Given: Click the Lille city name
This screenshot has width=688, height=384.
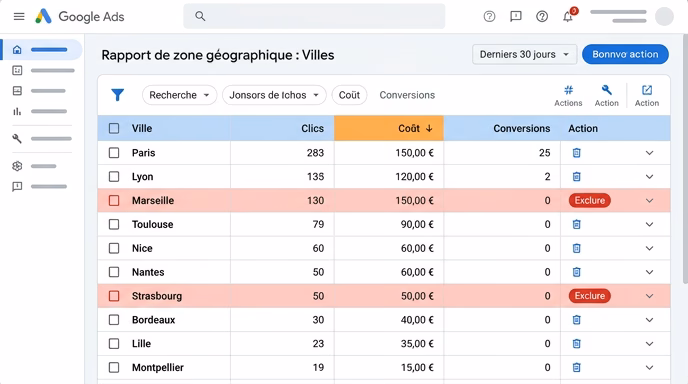Looking at the screenshot, I should [141, 344].
